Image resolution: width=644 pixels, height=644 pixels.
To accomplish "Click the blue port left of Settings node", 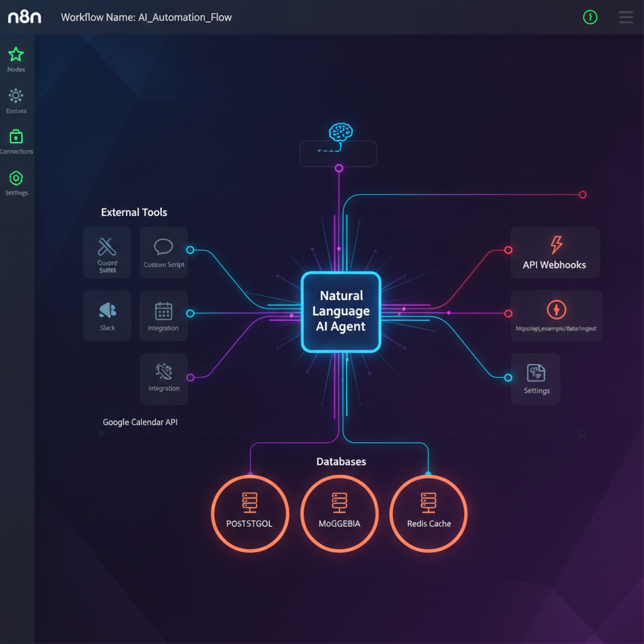I will 508,377.
